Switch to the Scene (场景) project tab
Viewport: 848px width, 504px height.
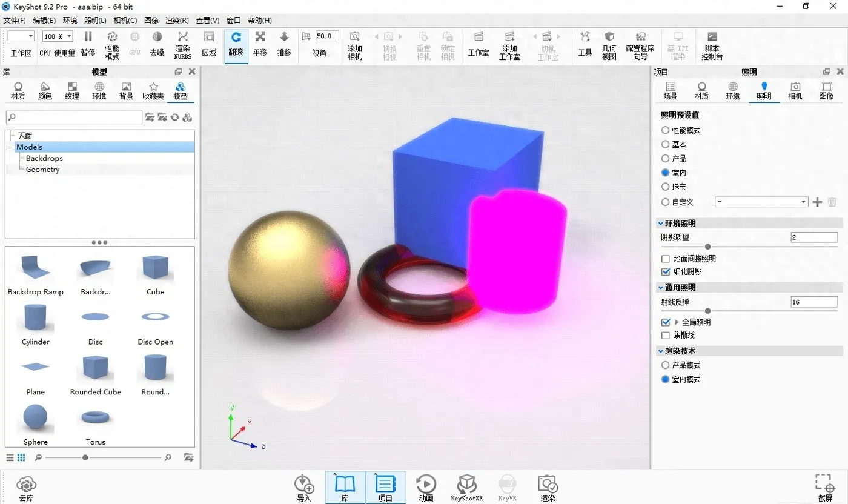point(671,91)
